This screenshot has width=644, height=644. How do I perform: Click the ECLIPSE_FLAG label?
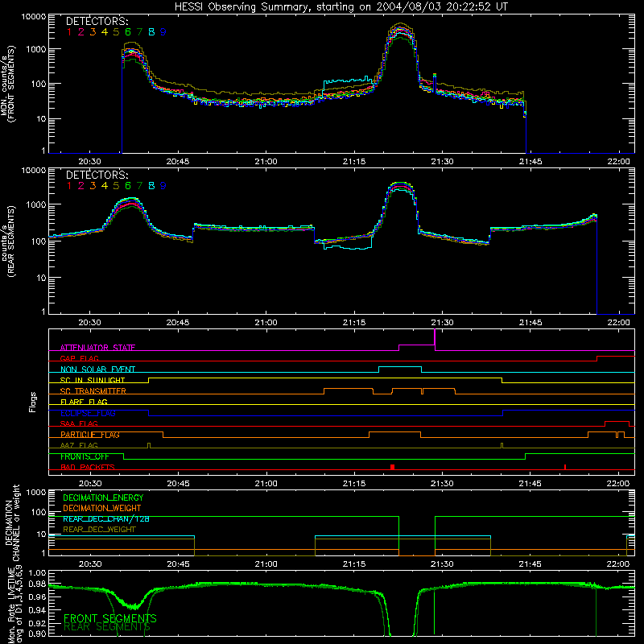point(88,413)
